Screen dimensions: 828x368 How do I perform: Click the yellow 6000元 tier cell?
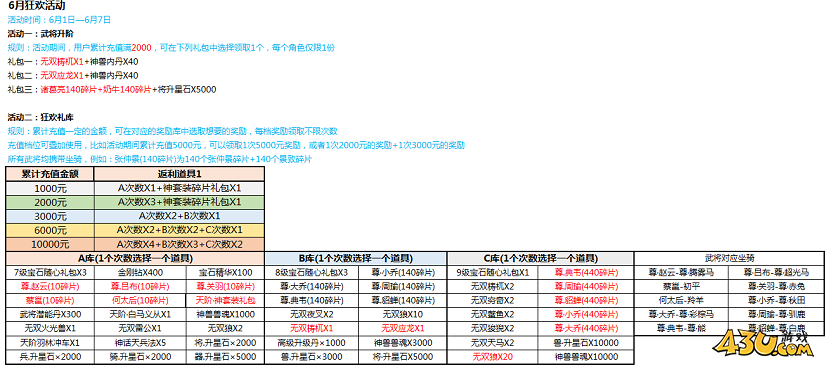(50, 231)
